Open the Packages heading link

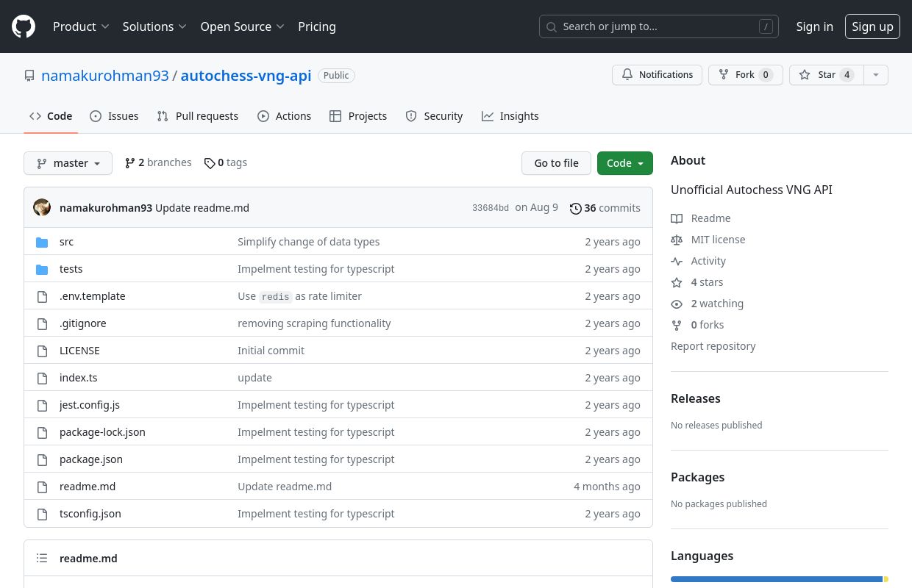(697, 477)
